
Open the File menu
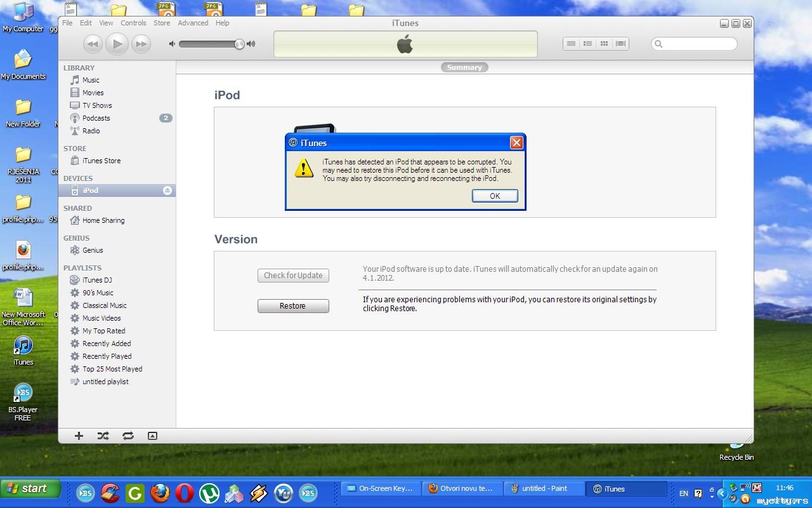coord(67,23)
